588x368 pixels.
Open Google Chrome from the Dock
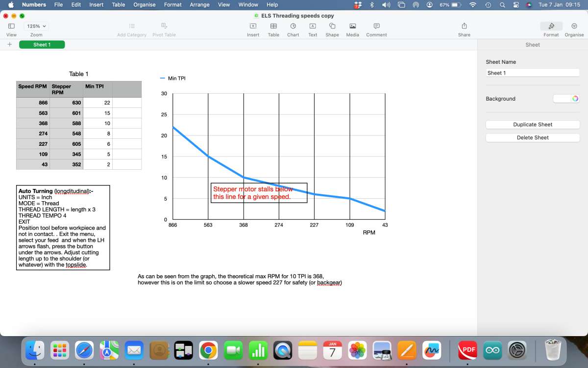click(x=209, y=350)
